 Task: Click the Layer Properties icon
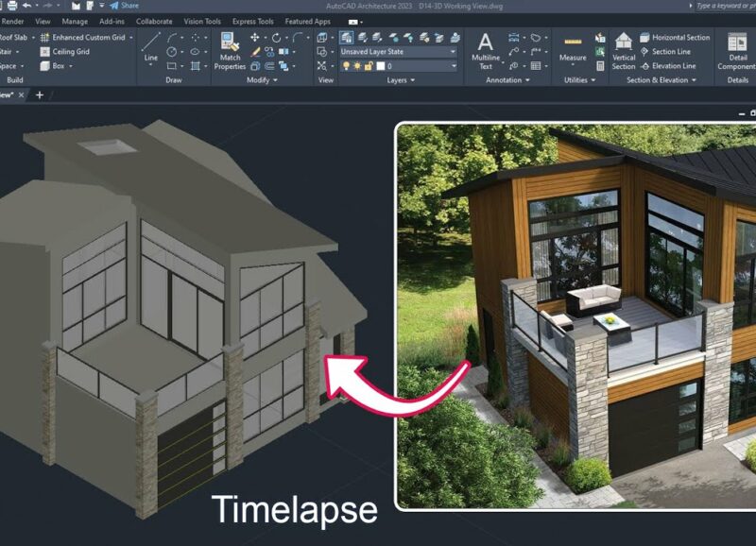(x=346, y=37)
